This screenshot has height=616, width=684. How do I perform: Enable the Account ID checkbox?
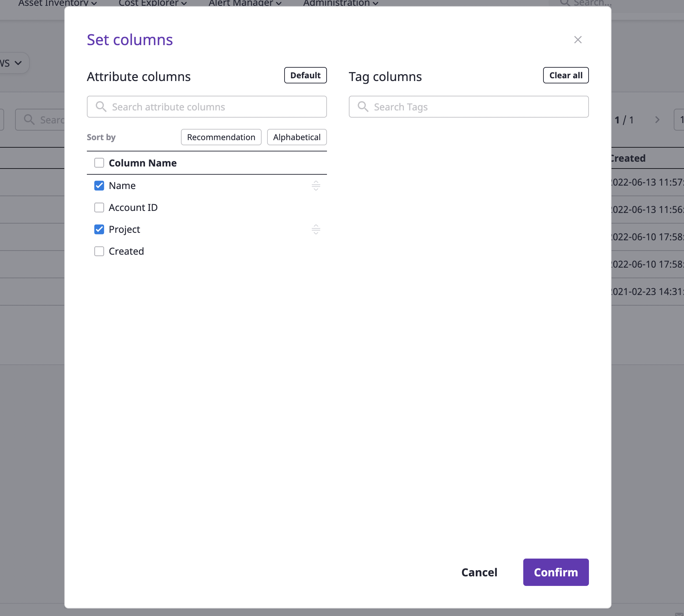click(99, 207)
